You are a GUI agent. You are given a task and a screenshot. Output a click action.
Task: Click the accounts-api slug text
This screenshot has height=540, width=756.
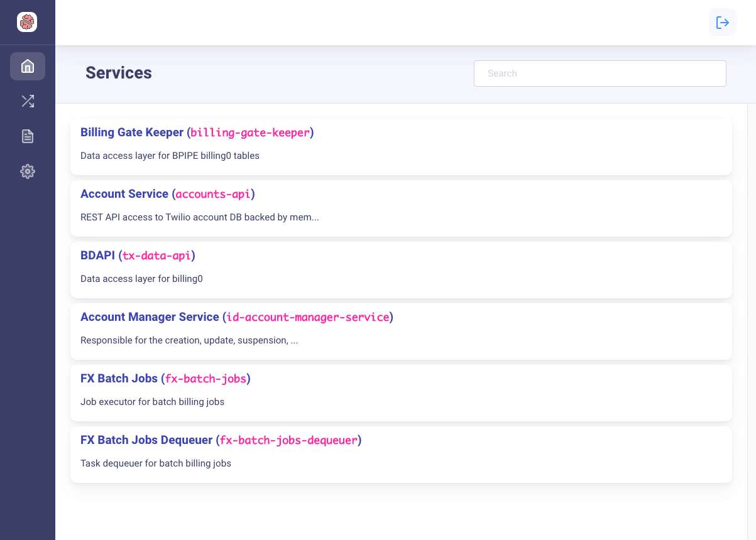(x=214, y=194)
